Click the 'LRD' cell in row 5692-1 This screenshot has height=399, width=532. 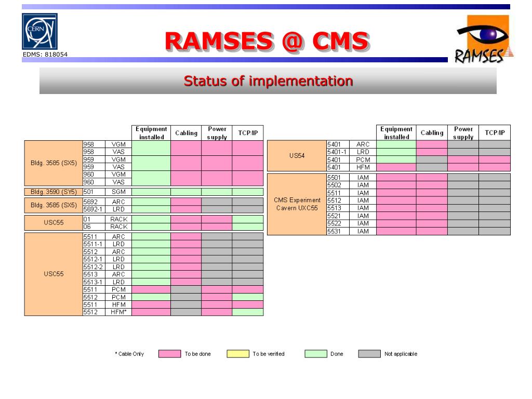coord(118,209)
